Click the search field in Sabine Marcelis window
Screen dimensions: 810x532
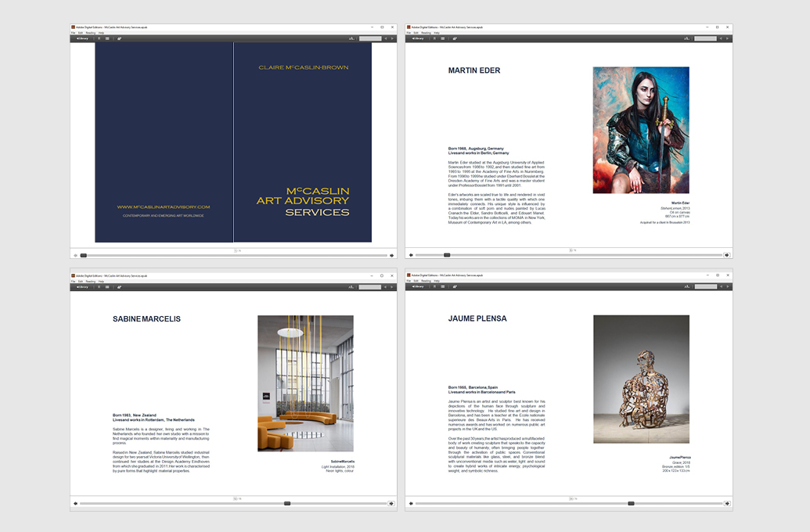coord(370,286)
